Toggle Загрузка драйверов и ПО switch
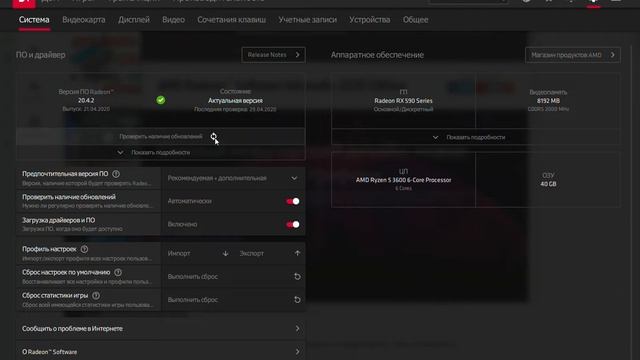The width and height of the screenshot is (640, 360). (293, 224)
